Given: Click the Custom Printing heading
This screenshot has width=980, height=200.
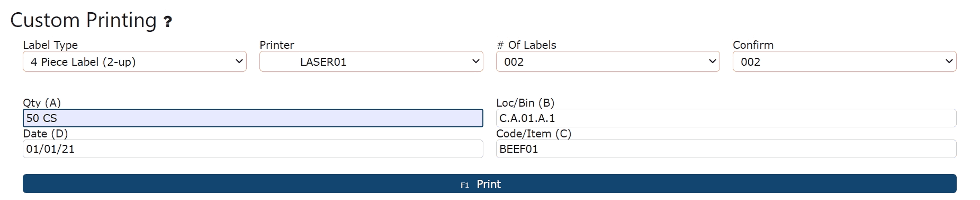Looking at the screenshot, I should pos(84,20).
